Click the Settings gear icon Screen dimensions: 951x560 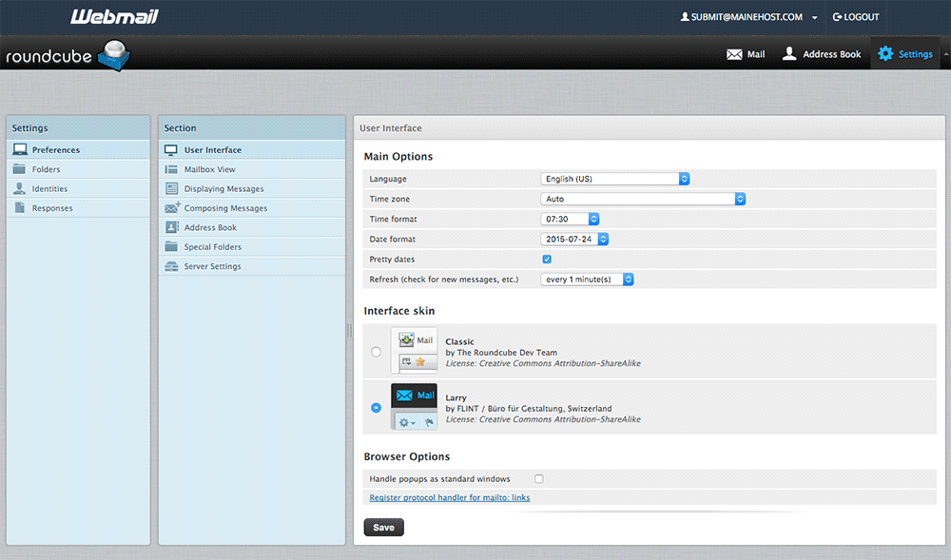point(885,54)
